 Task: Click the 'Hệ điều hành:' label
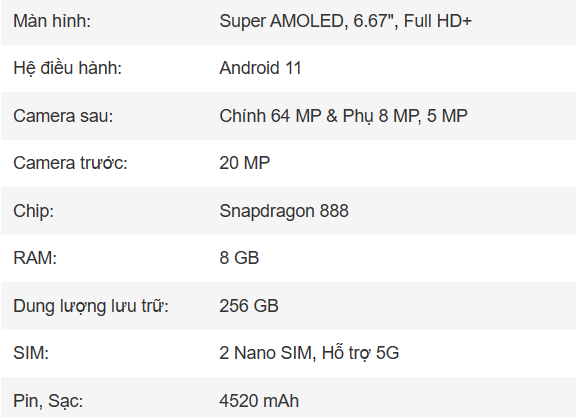click(68, 68)
